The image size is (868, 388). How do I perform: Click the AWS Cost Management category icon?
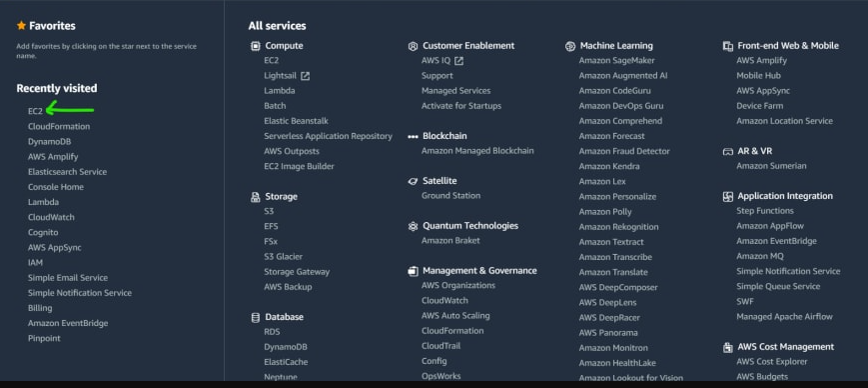point(728,348)
